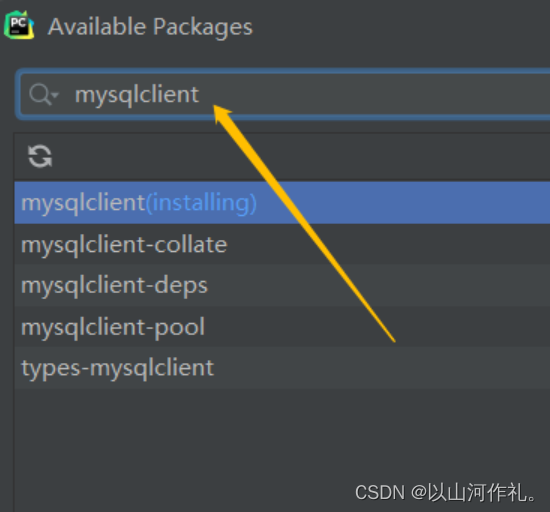The image size is (550, 512).
Task: Select the mysqlclient package being installed
Action: 282,202
